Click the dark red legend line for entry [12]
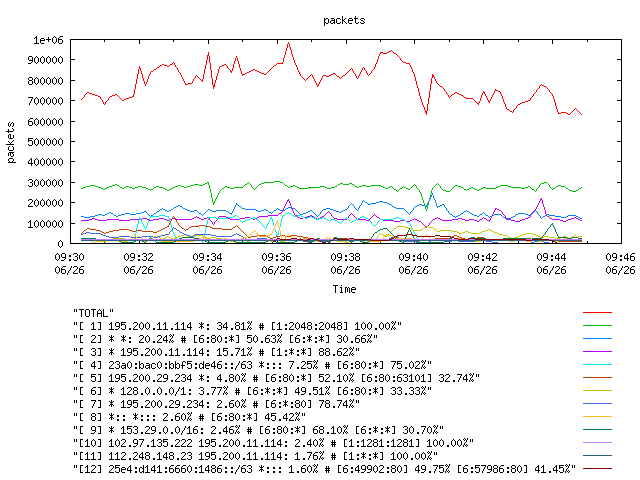Screen dimensions: 640x480 point(598,469)
